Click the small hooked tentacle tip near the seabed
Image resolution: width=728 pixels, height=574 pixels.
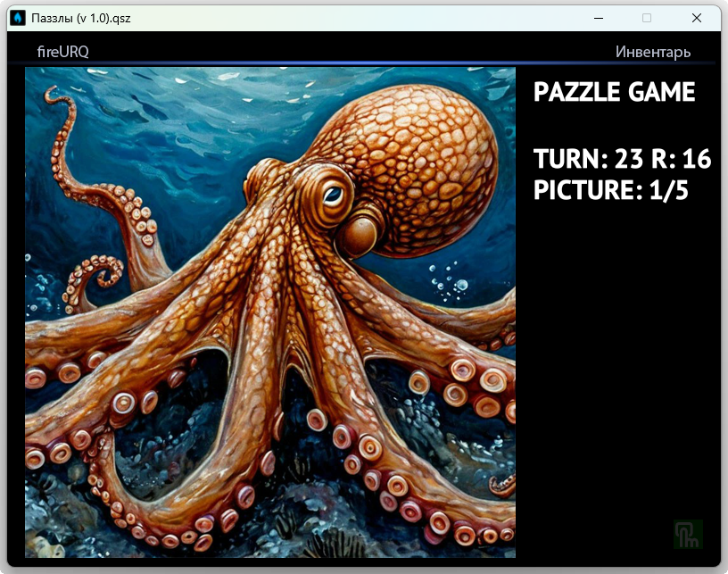tap(503, 485)
